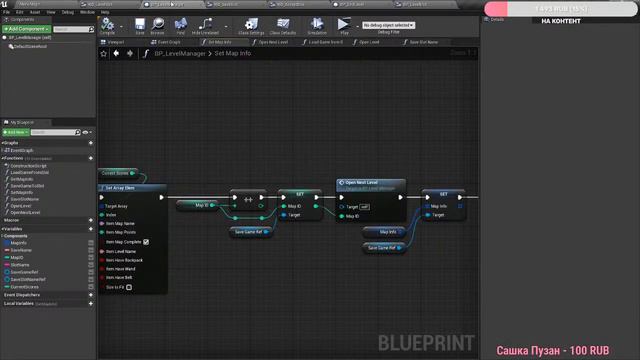The image size is (640, 360).
Task: Click BP_LevelManager in the graph breadcrumb
Action: 180,53
